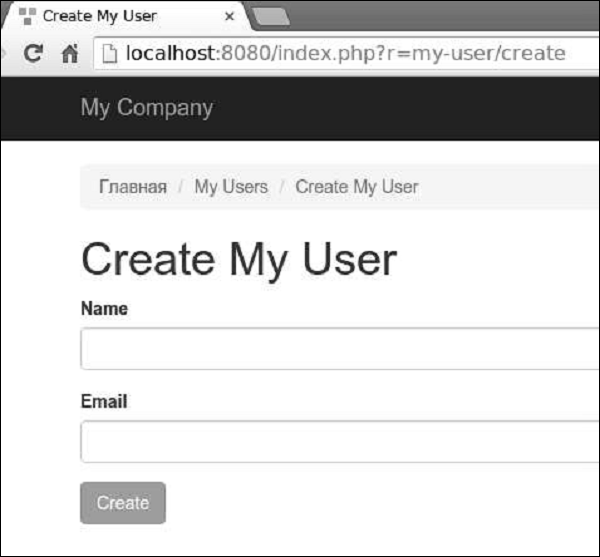Click the Email field label
The height and width of the screenshot is (557, 600).
pyautogui.click(x=104, y=402)
